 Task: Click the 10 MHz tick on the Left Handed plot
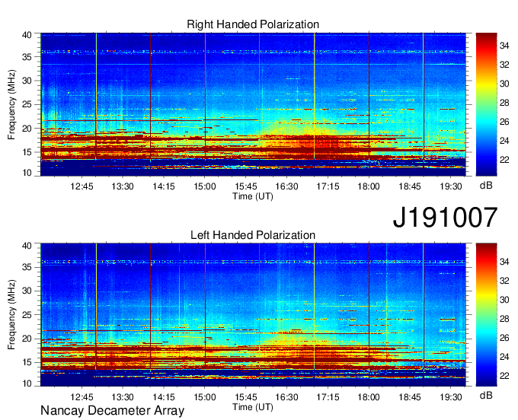27,383
